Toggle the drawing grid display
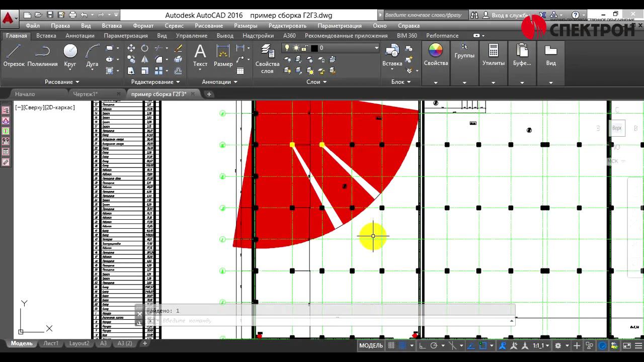The width and height of the screenshot is (644, 362). click(391, 345)
